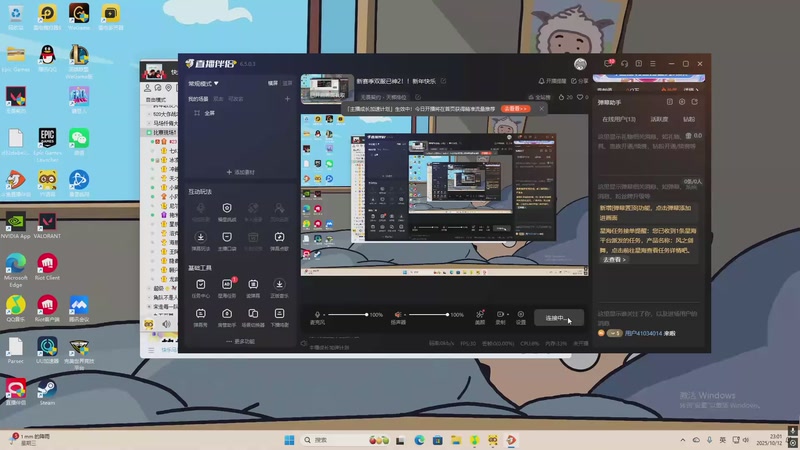Click the promotional banner above 弹幕助手
Screen dimensions: 800x450
(x=649, y=78)
